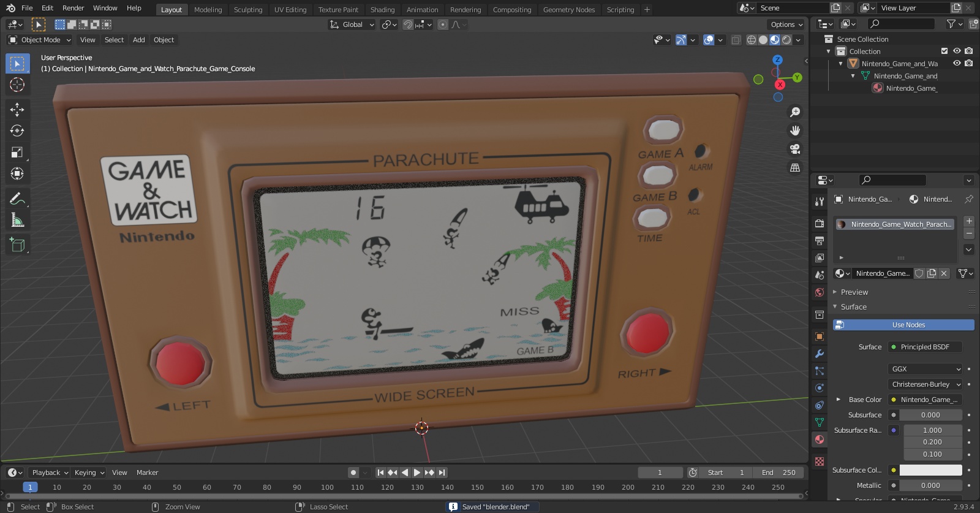Select the Annotate tool
Screen dimensions: 980x513
(x=17, y=199)
